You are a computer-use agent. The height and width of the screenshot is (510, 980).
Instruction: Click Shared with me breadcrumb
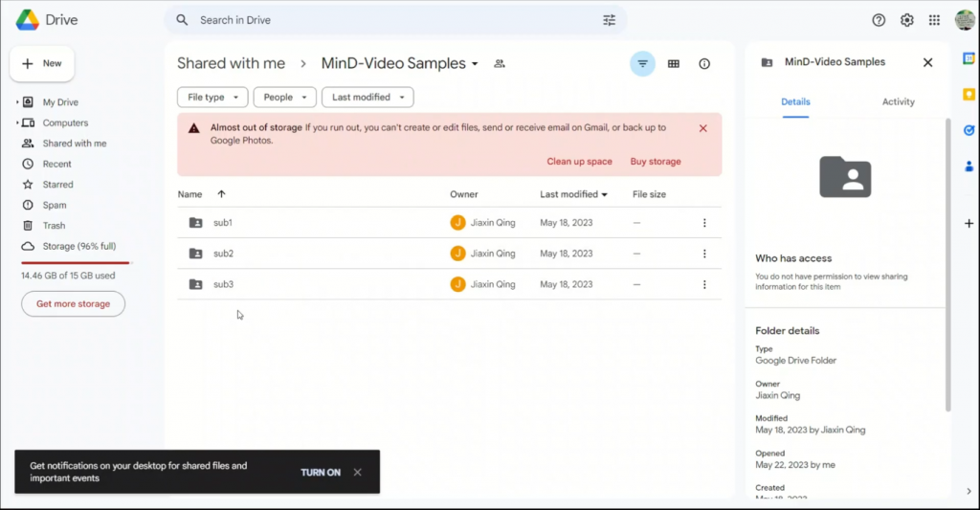[x=231, y=63]
